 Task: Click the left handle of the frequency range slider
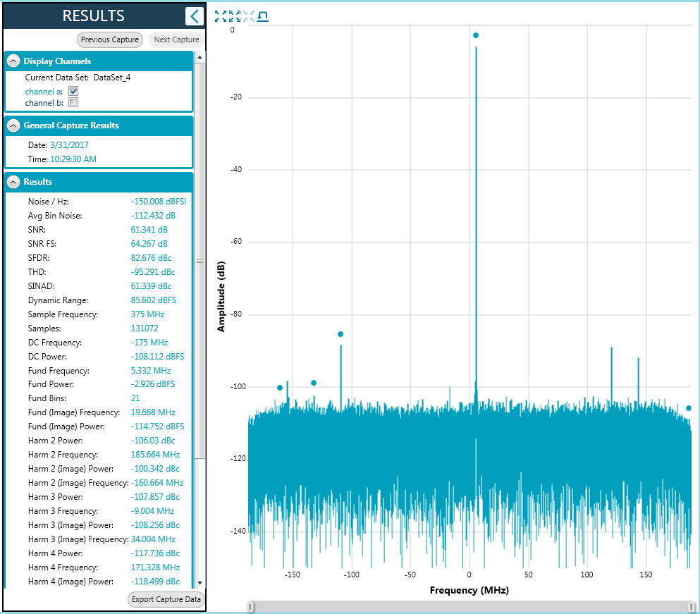tap(251, 606)
